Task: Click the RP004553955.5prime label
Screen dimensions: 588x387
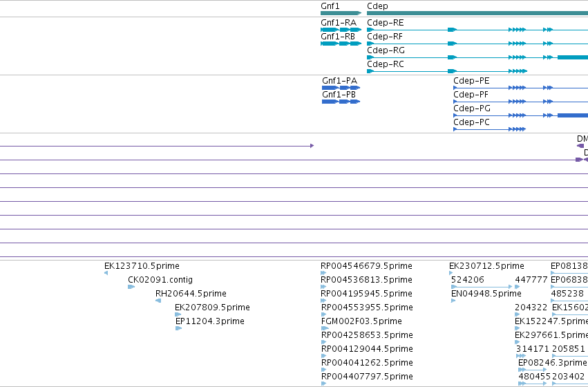Action: point(367,308)
